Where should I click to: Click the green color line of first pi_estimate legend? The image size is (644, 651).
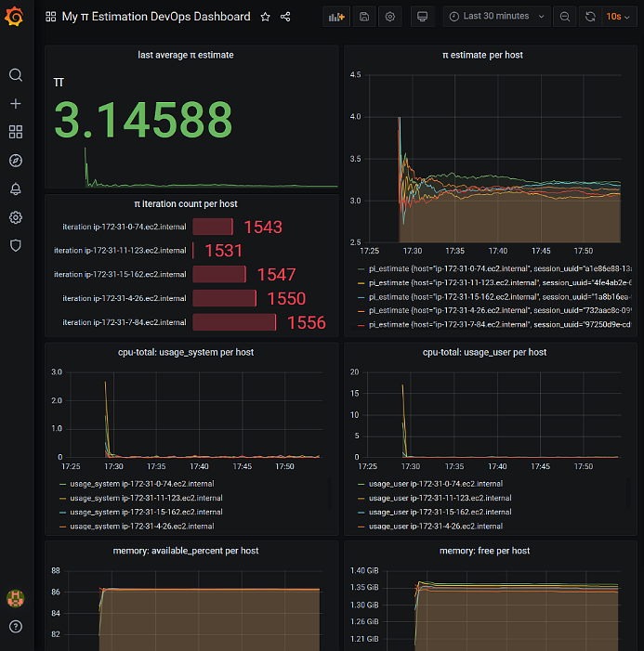point(361,267)
